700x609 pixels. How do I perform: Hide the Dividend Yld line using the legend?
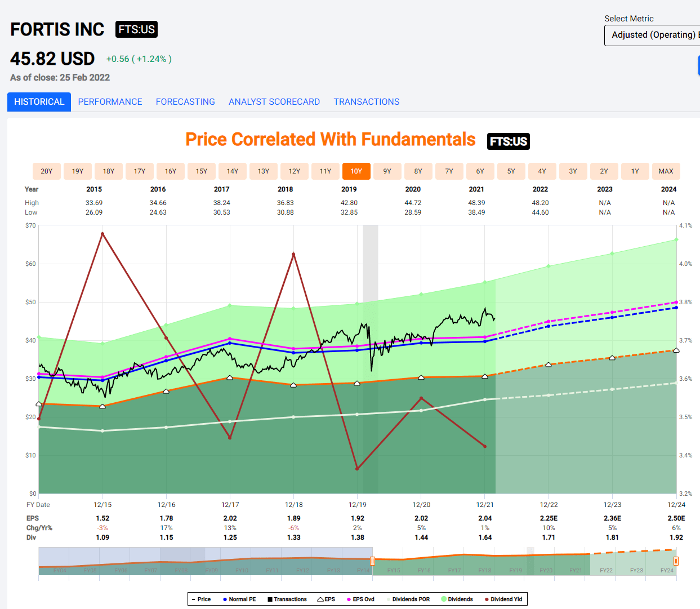tap(501, 599)
